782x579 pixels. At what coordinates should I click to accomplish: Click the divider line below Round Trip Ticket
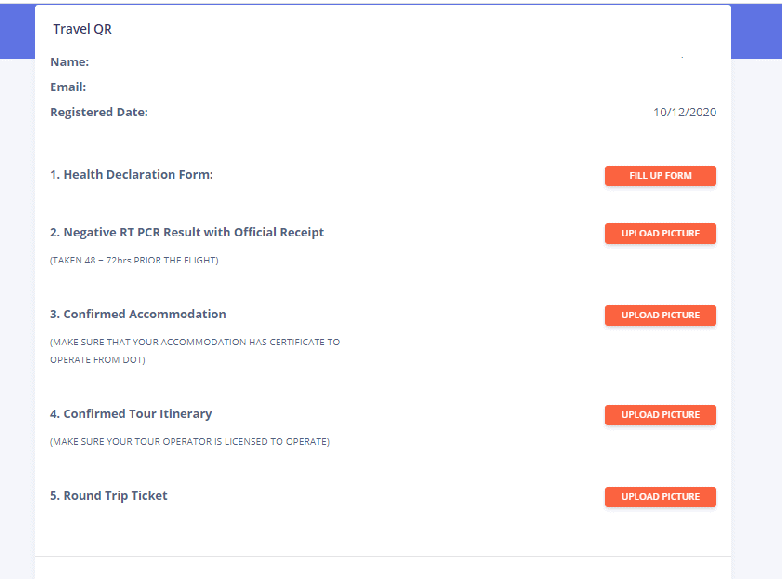[x=383, y=556]
